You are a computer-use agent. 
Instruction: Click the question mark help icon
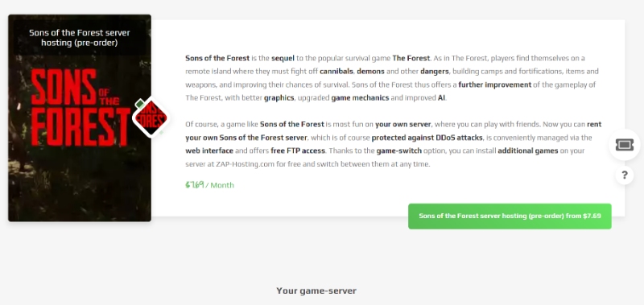click(x=625, y=175)
